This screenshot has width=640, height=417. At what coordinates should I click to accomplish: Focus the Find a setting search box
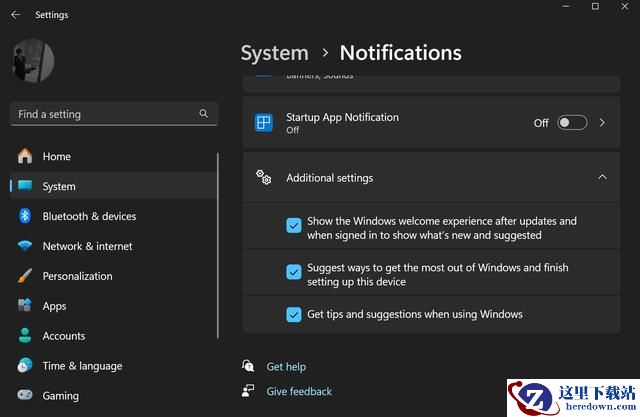tap(114, 114)
